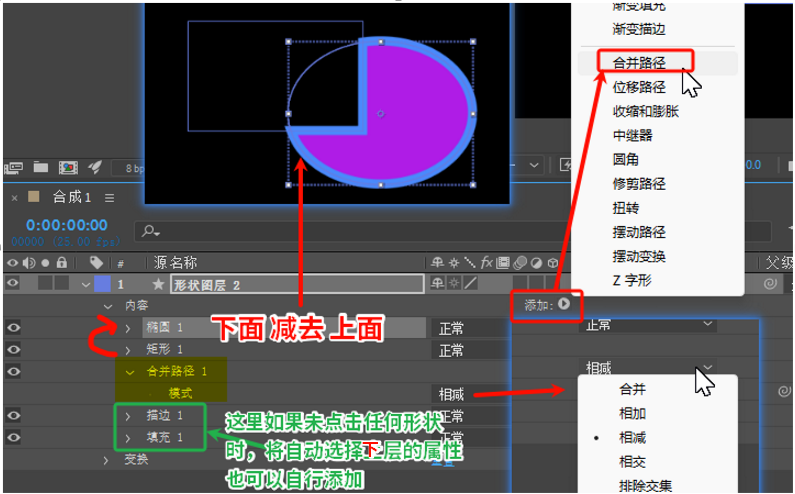This screenshot has width=795, height=494.
Task: Click the 0:00:00:00 timecode
Action: (x=67, y=225)
